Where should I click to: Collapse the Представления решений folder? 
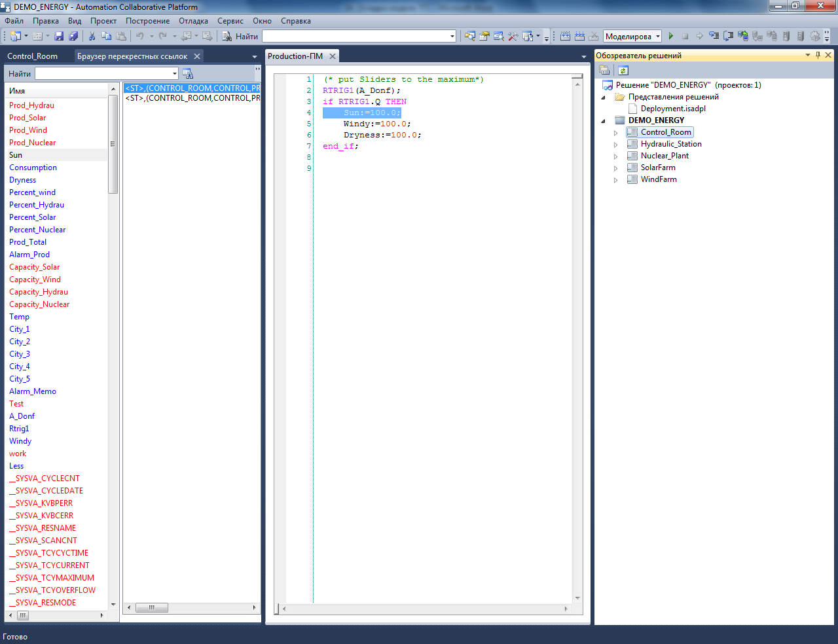[604, 98]
